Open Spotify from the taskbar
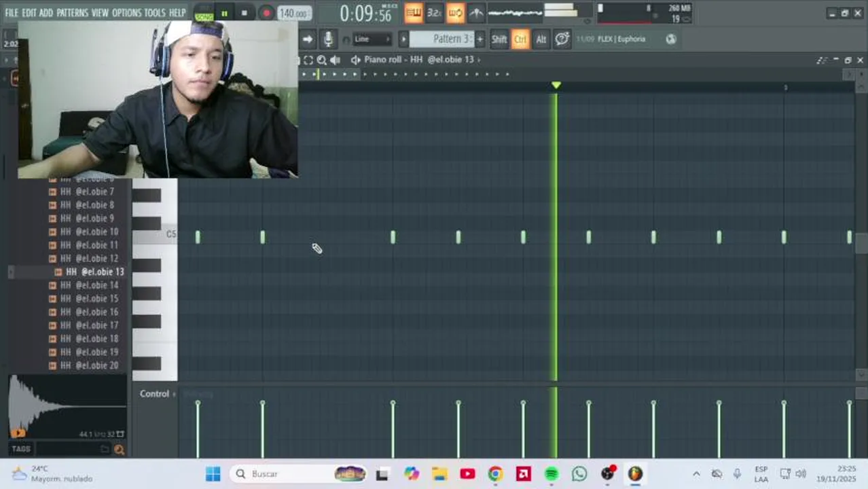 click(551, 474)
